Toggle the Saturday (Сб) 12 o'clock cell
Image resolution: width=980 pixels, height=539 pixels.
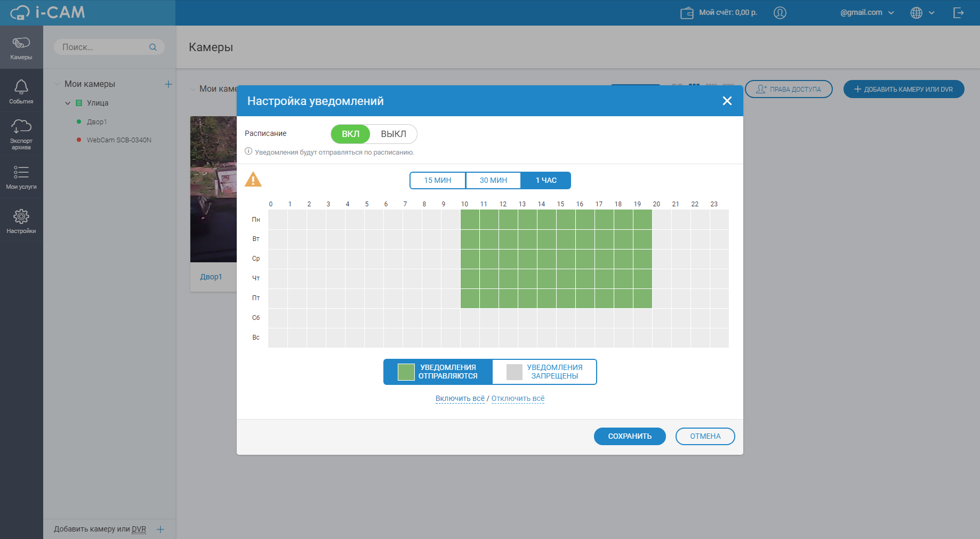tap(508, 318)
